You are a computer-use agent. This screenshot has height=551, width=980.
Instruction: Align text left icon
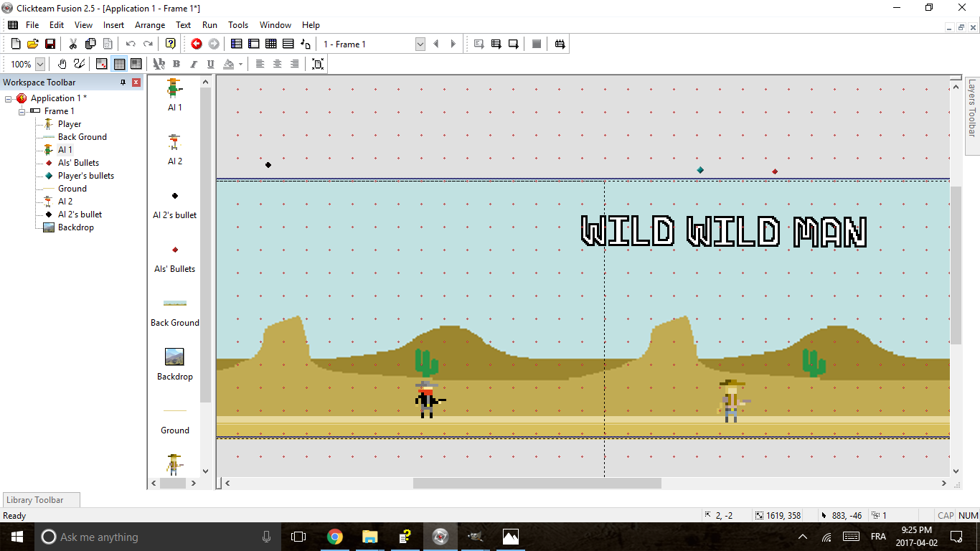(x=260, y=64)
